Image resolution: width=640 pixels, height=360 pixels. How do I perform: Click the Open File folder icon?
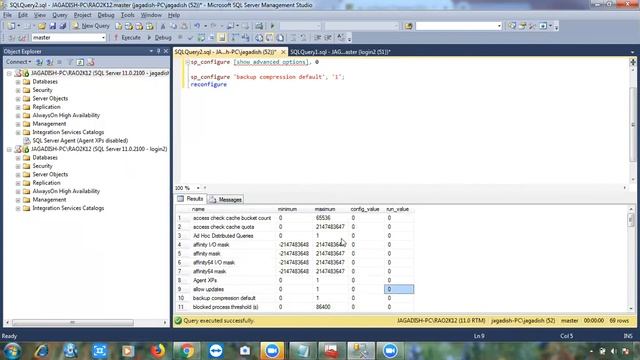(x=42, y=26)
